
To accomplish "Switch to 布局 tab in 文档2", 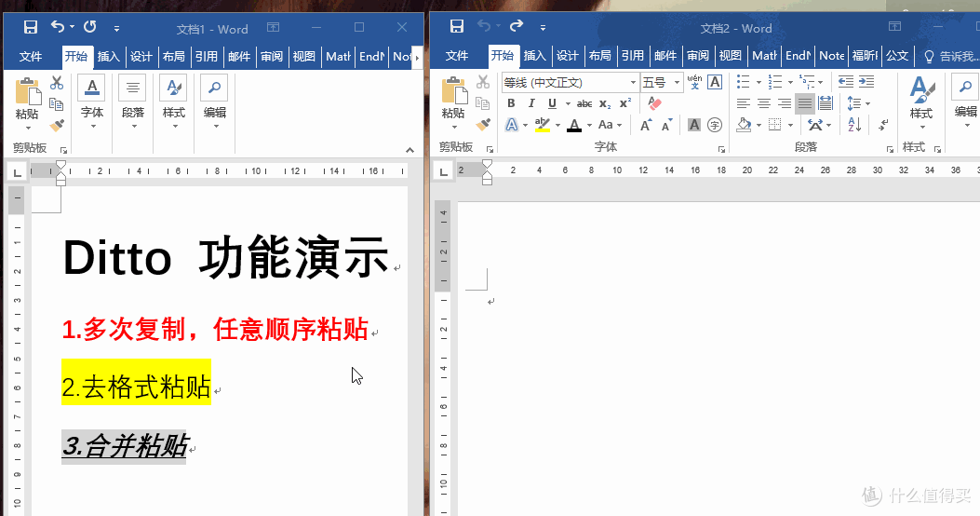I will 600,56.
